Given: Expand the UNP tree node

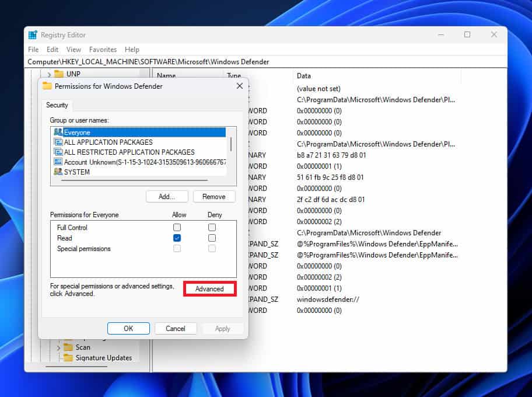Looking at the screenshot, I should point(49,74).
